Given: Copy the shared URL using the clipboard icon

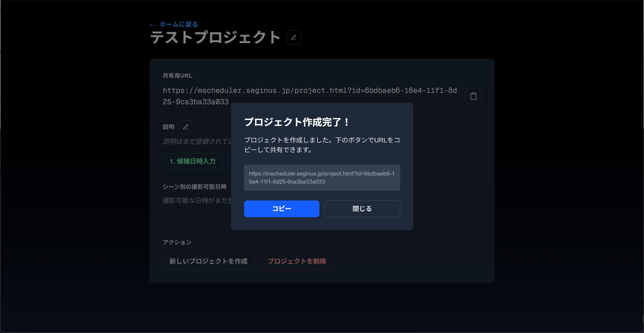Looking at the screenshot, I should click(473, 96).
